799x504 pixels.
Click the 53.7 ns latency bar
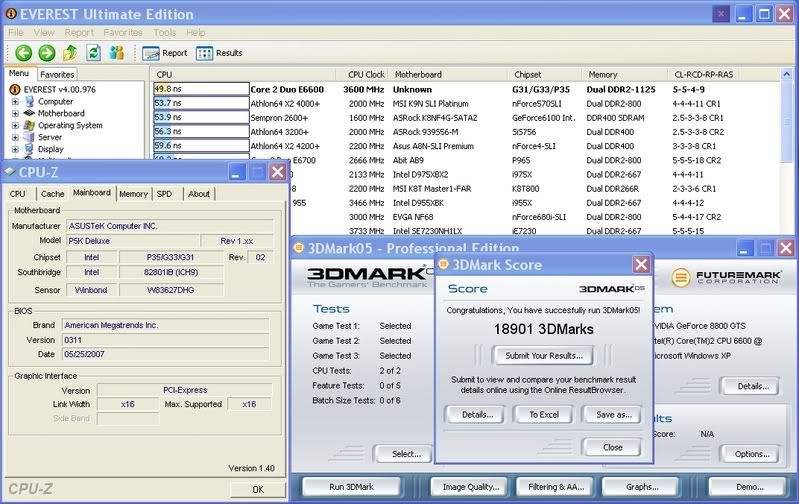click(201, 103)
